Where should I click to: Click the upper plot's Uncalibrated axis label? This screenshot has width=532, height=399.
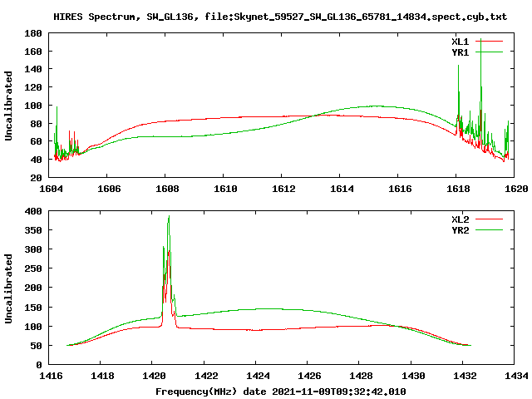(x=8, y=106)
